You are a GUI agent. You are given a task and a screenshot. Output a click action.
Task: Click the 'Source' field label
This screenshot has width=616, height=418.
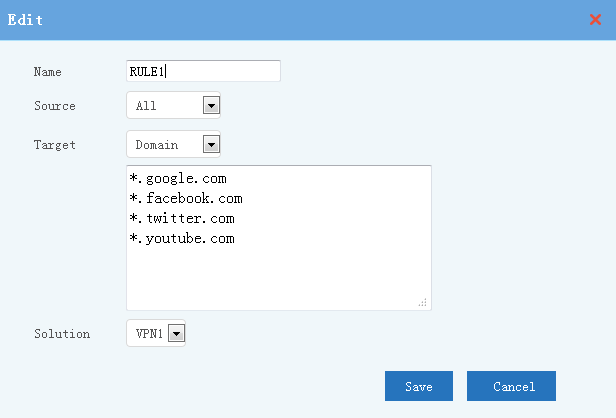[x=55, y=106]
